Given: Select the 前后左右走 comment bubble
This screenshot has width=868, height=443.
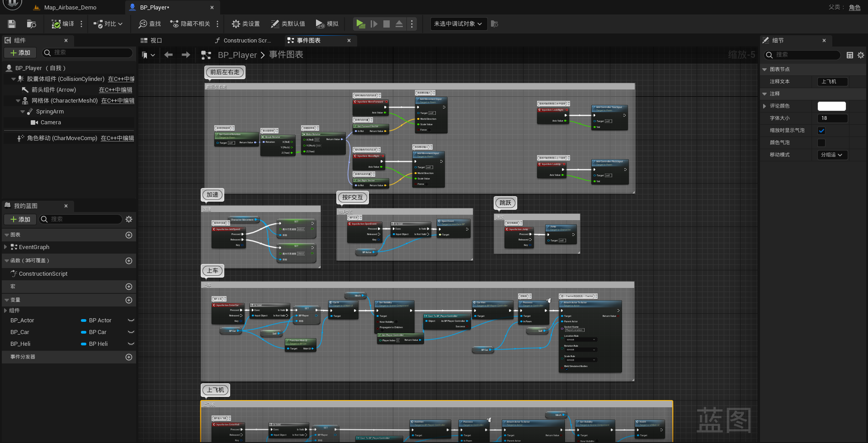Looking at the screenshot, I should 225,72.
